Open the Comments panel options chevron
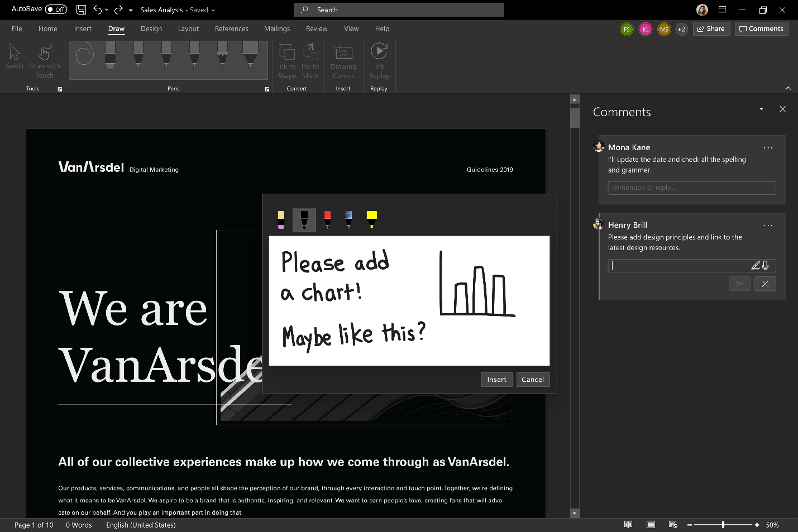 coord(761,109)
